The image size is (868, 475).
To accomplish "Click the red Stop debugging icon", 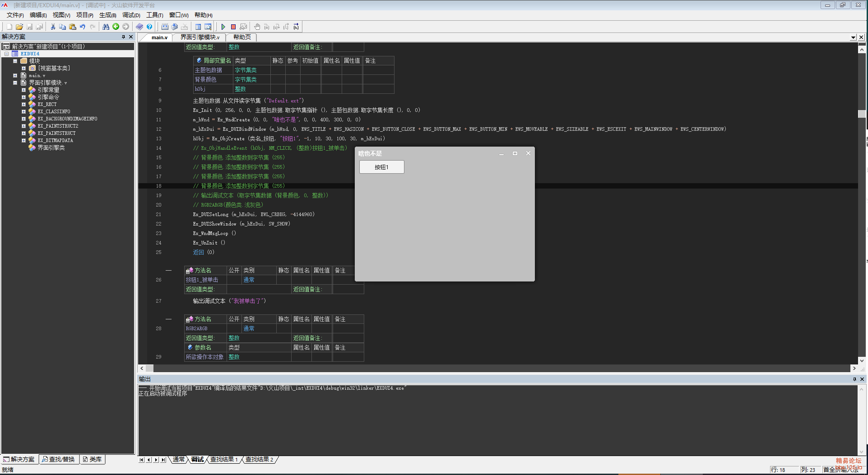I will pyautogui.click(x=233, y=27).
